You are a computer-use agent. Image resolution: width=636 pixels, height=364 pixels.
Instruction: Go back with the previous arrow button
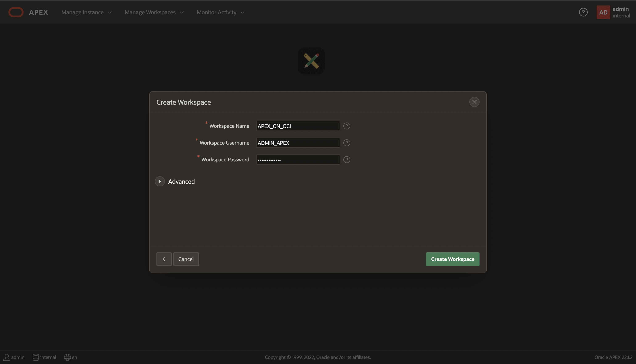point(164,259)
